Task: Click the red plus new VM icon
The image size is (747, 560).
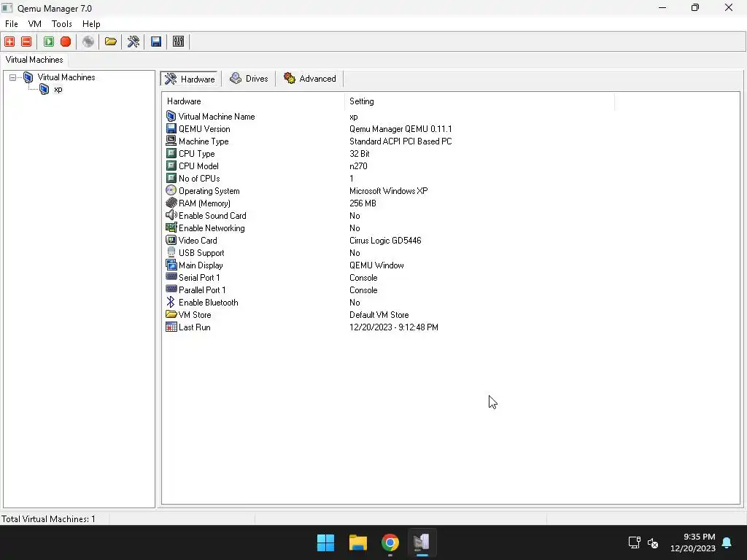Action: point(9,42)
